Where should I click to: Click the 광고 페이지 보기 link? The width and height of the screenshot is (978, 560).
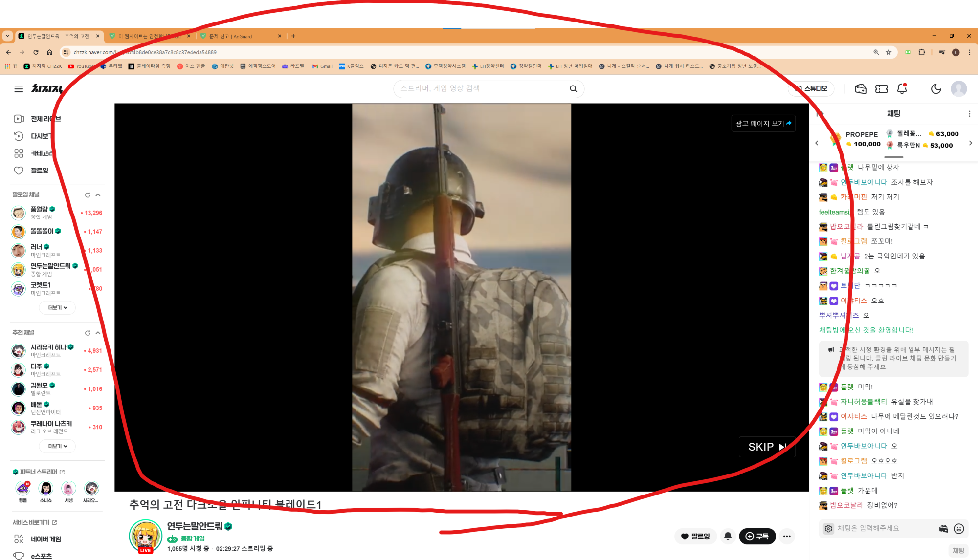pyautogui.click(x=763, y=124)
